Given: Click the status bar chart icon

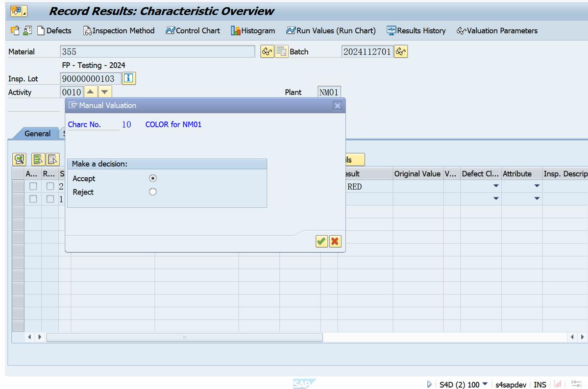Looking at the screenshot, I should pyautogui.click(x=558, y=385).
